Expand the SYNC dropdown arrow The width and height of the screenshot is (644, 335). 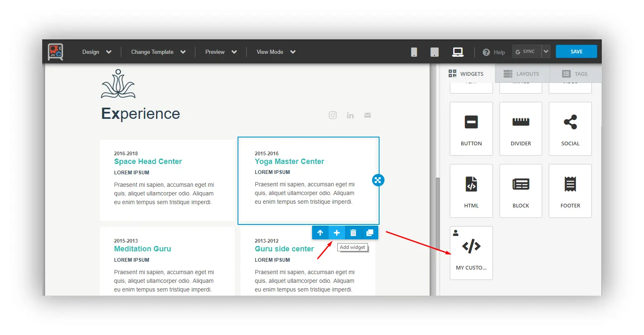coord(546,52)
